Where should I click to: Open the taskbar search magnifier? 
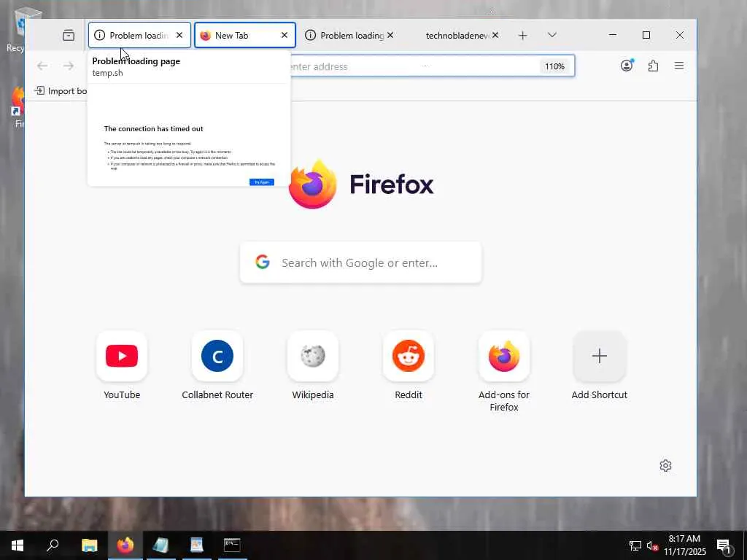[x=53, y=545]
